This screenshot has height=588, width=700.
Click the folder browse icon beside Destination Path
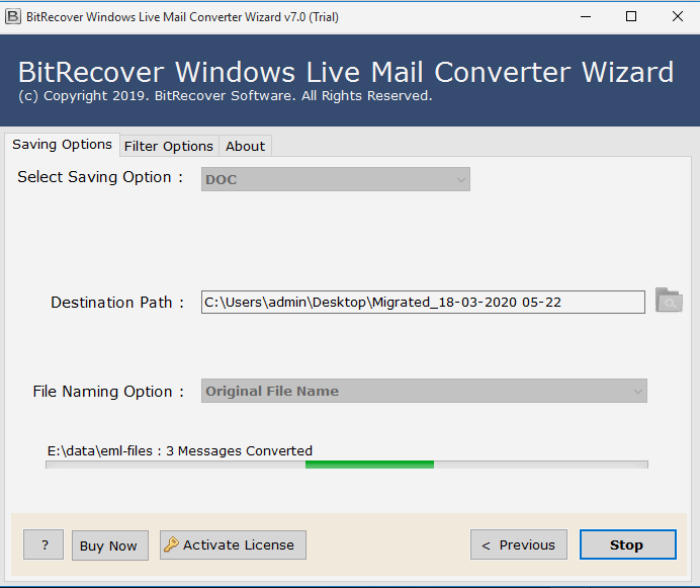coord(668,300)
